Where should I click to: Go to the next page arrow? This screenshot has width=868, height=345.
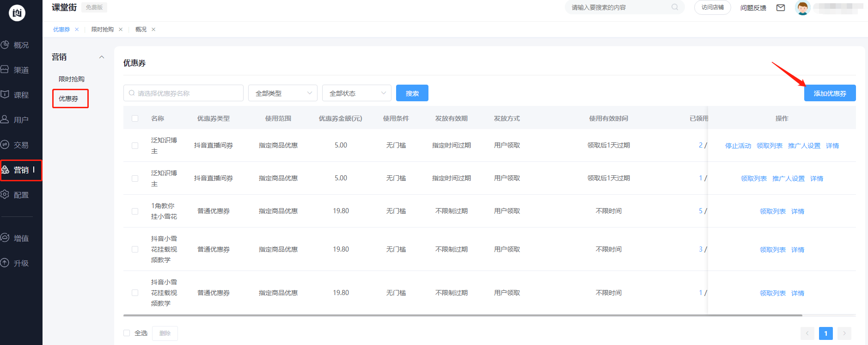844,333
